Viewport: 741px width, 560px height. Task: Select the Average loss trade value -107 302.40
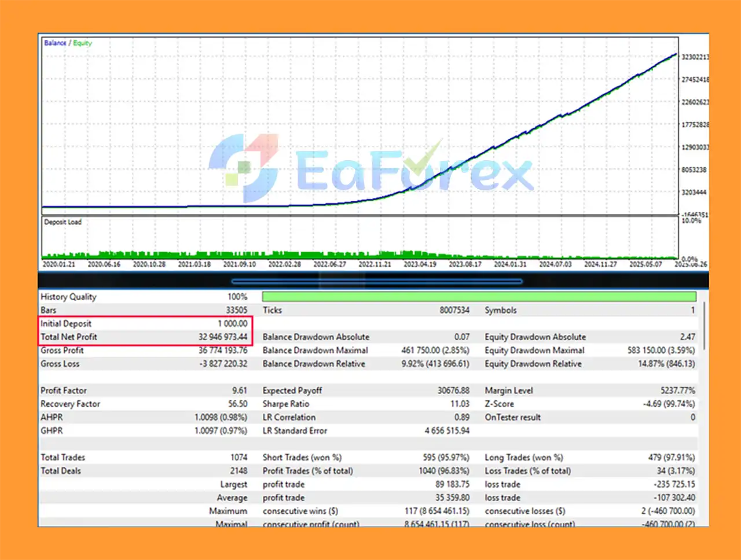[674, 498]
